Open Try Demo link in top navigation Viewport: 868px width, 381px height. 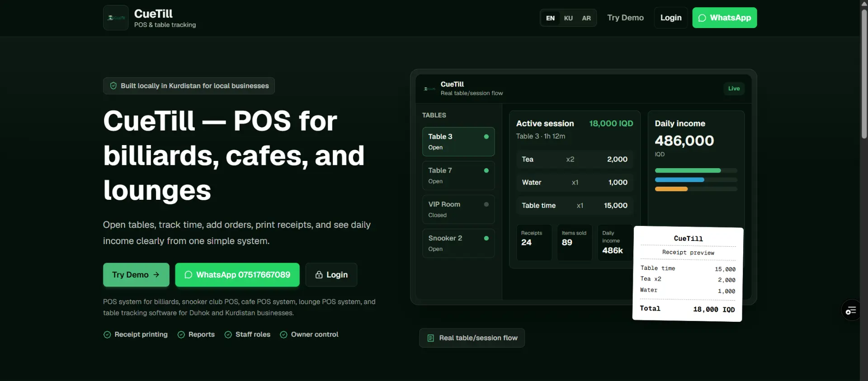(x=625, y=18)
